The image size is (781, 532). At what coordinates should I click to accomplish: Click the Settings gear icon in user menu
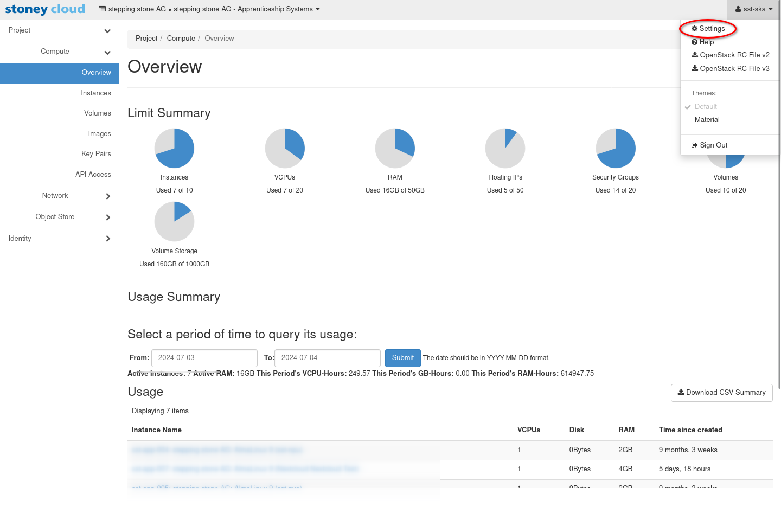point(694,29)
